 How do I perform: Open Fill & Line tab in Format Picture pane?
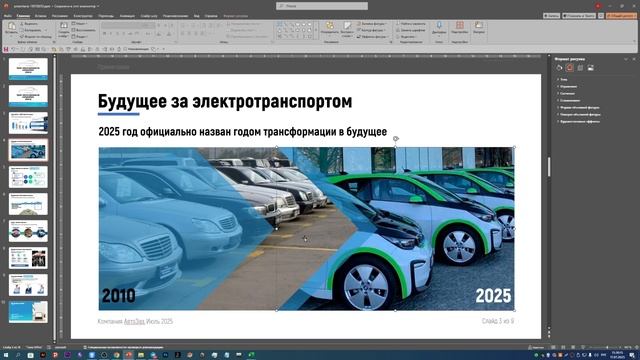click(559, 68)
